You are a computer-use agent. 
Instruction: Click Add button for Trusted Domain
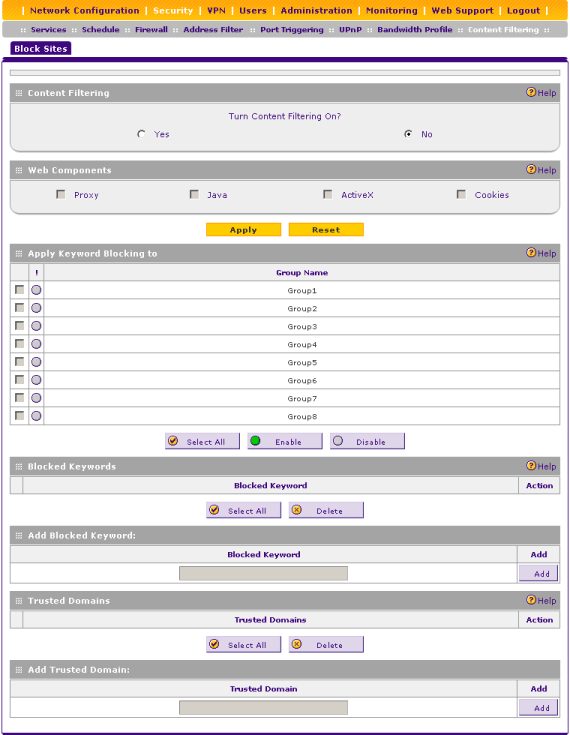click(539, 708)
